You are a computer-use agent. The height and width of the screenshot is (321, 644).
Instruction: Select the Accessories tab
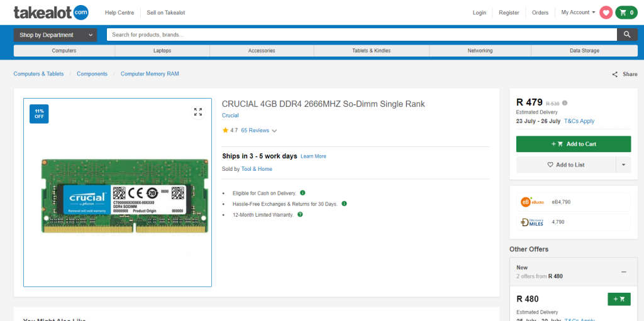262,51
